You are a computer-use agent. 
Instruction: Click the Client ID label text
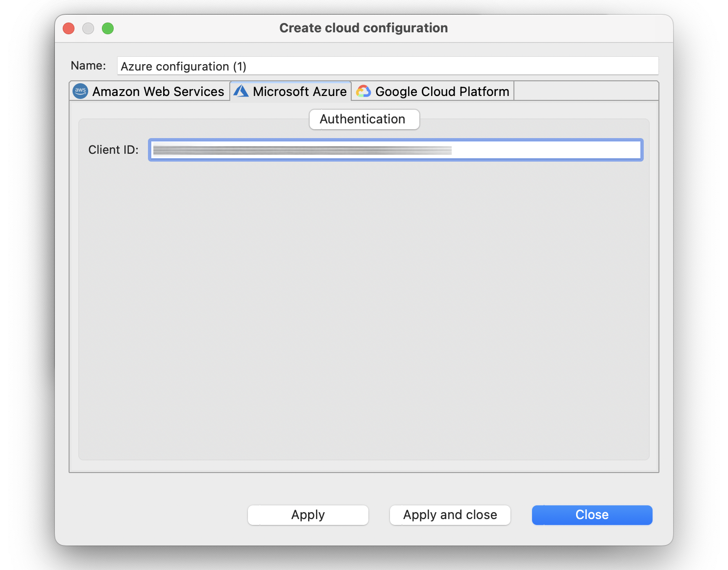(x=114, y=150)
